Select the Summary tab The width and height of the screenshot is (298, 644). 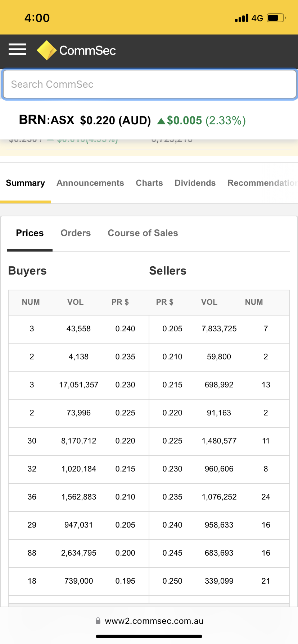point(25,183)
